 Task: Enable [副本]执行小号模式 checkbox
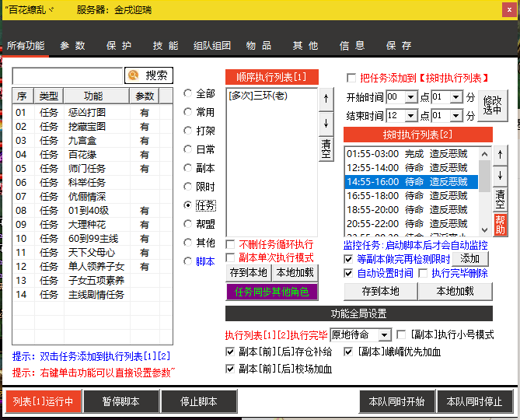[x=401, y=334]
